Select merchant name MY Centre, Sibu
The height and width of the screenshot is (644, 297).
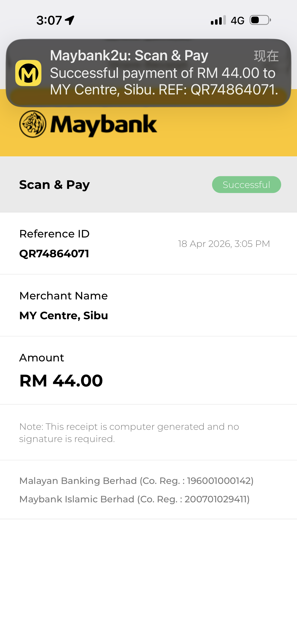tap(64, 316)
